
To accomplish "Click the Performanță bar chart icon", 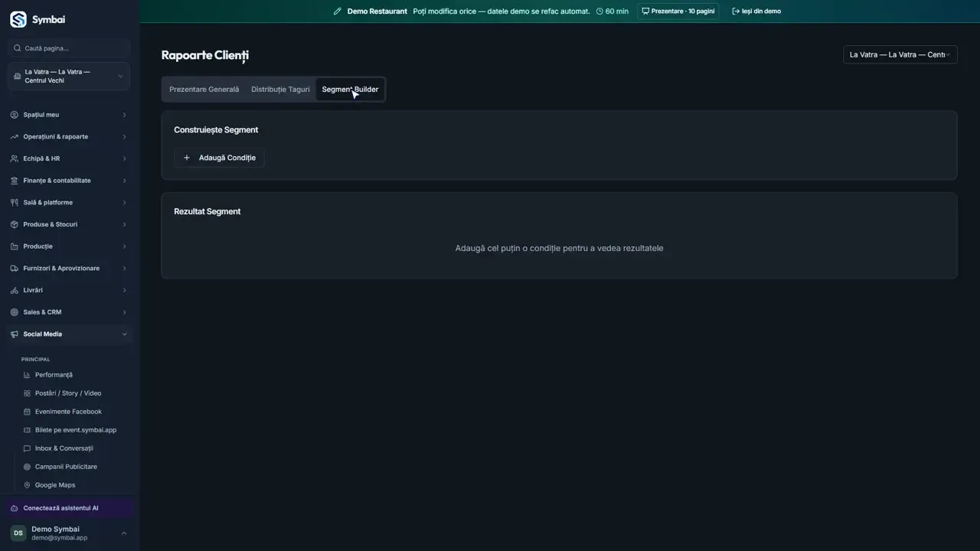I will [x=28, y=375].
